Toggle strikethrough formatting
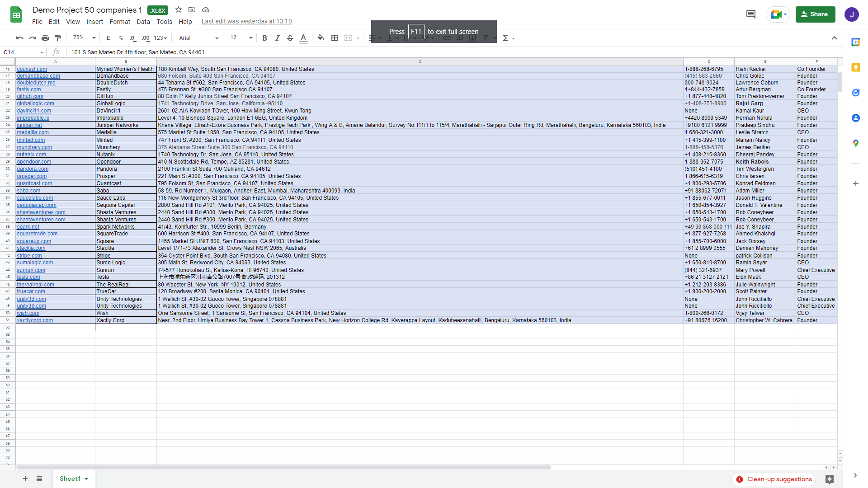 tap(290, 38)
